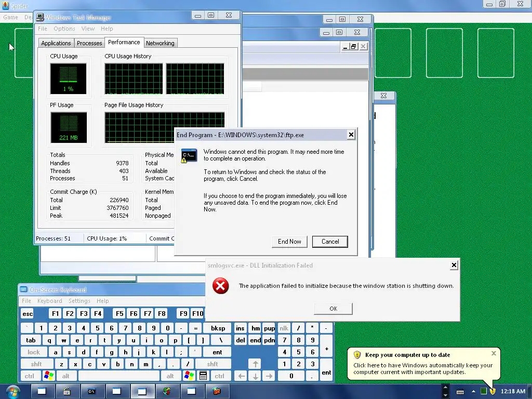
Task: Switch to the Networking tab
Action: point(160,43)
